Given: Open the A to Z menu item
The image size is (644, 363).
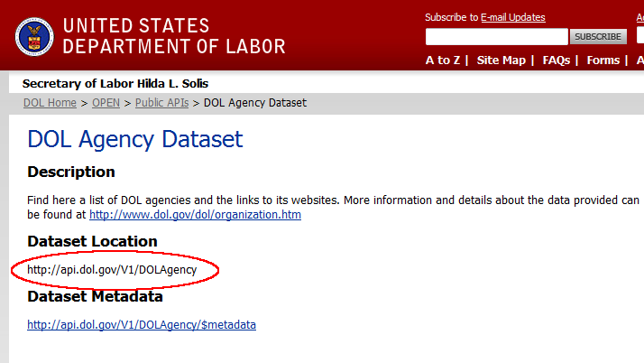Looking at the screenshot, I should point(443,60).
